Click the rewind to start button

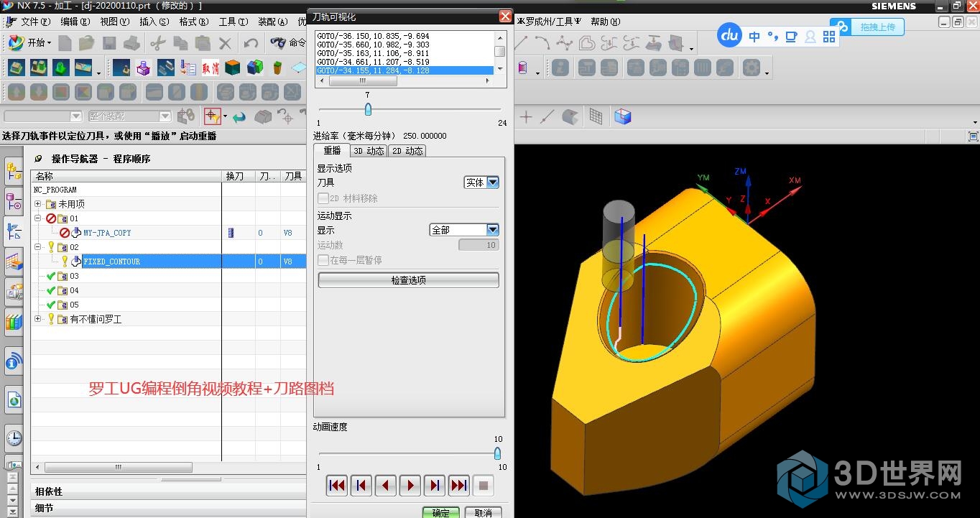[x=337, y=486]
